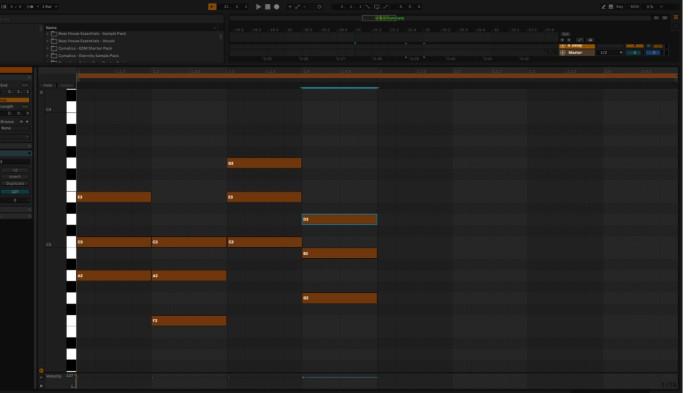Select the F2 note in the second bar
This screenshot has width=700, height=393.
point(189,321)
